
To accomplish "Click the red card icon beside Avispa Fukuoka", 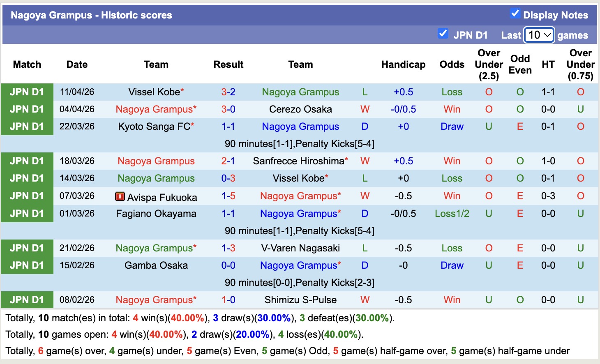I will coord(120,196).
